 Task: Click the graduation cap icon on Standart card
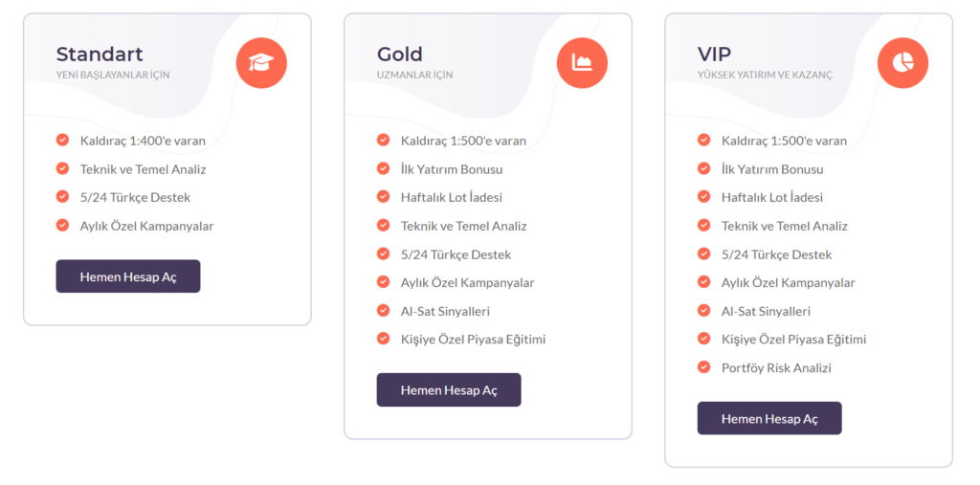coord(261,63)
